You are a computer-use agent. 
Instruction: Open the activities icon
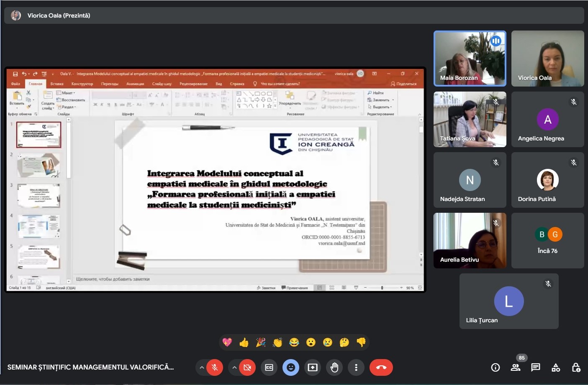click(x=556, y=367)
